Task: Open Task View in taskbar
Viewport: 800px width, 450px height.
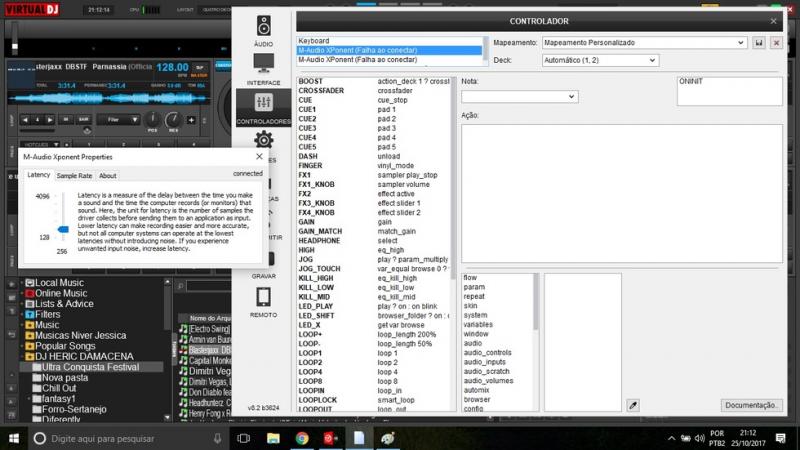Action: pos(243,438)
